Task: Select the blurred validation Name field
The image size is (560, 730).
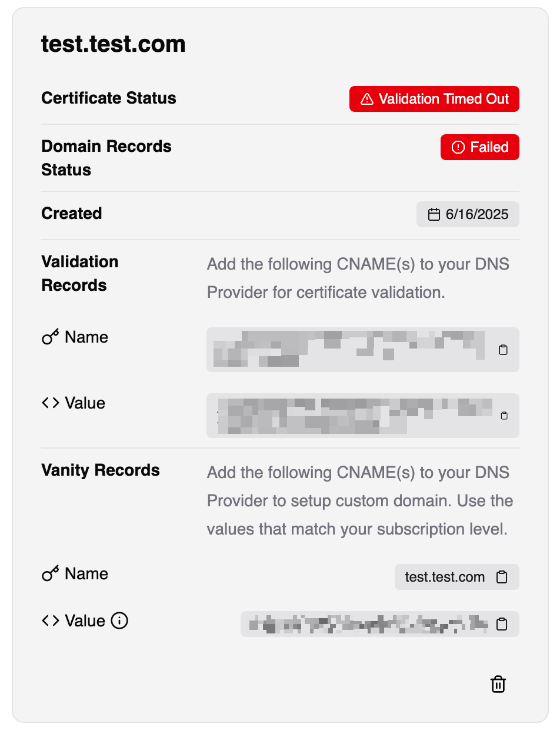Action: tap(353, 349)
